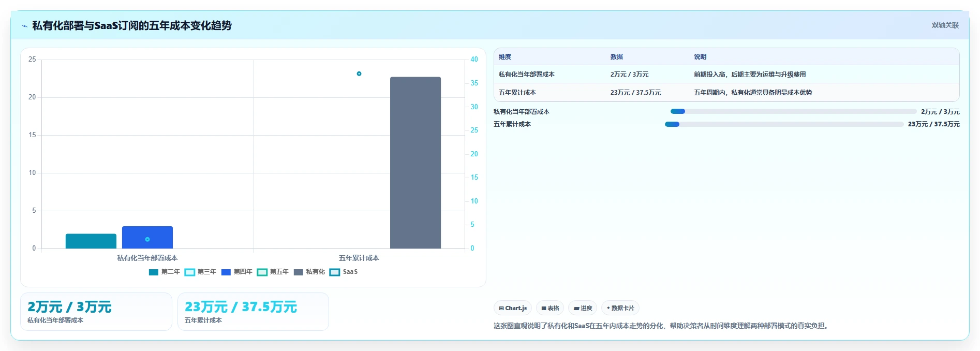The height and width of the screenshot is (351, 980).
Task: Toggle the 私有化 legend entry
Action: pos(309,272)
